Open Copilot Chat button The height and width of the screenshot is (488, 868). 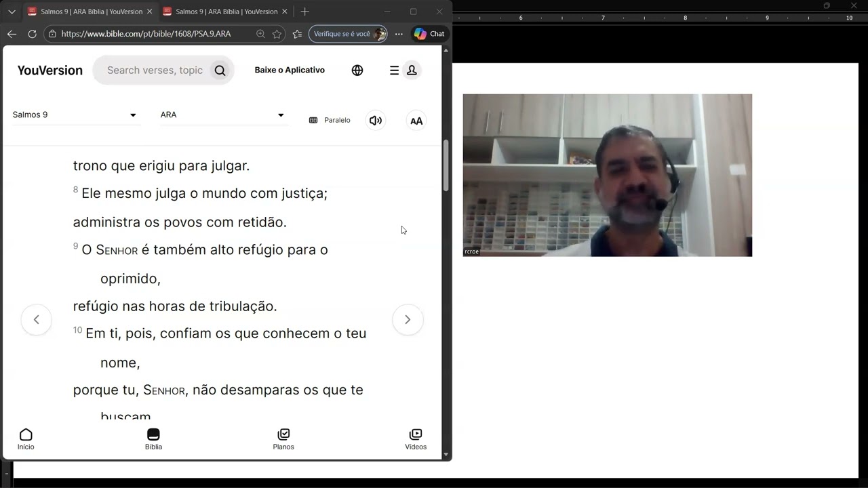(x=429, y=34)
